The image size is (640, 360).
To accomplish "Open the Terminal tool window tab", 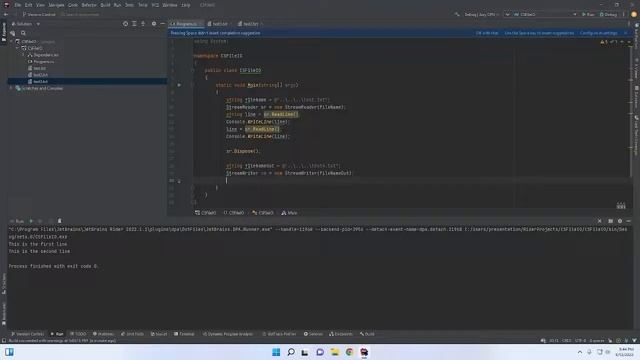I will click(184, 334).
